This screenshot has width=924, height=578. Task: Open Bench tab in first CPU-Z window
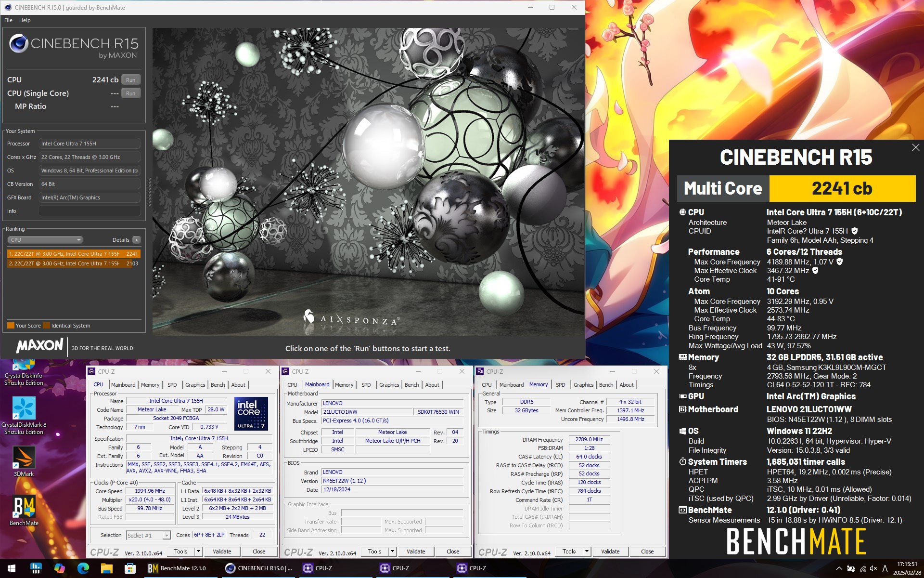(x=218, y=385)
